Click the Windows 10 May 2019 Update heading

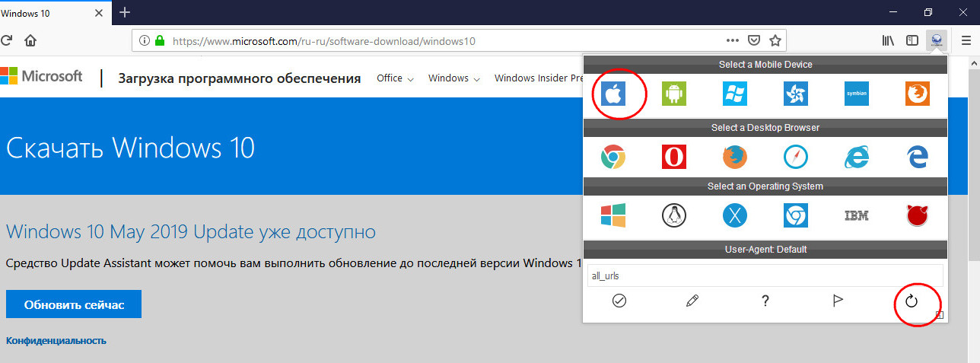point(191,231)
